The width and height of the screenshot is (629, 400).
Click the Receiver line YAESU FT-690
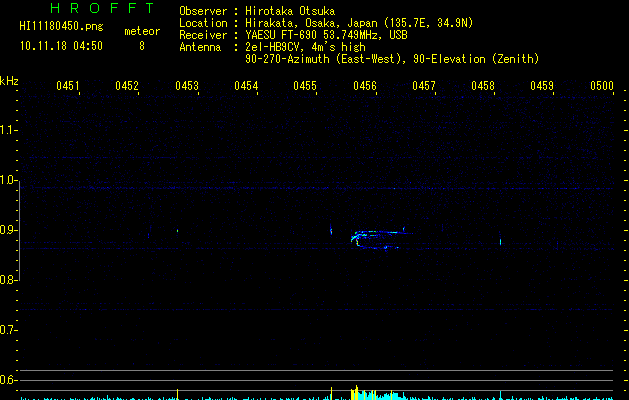point(293,35)
